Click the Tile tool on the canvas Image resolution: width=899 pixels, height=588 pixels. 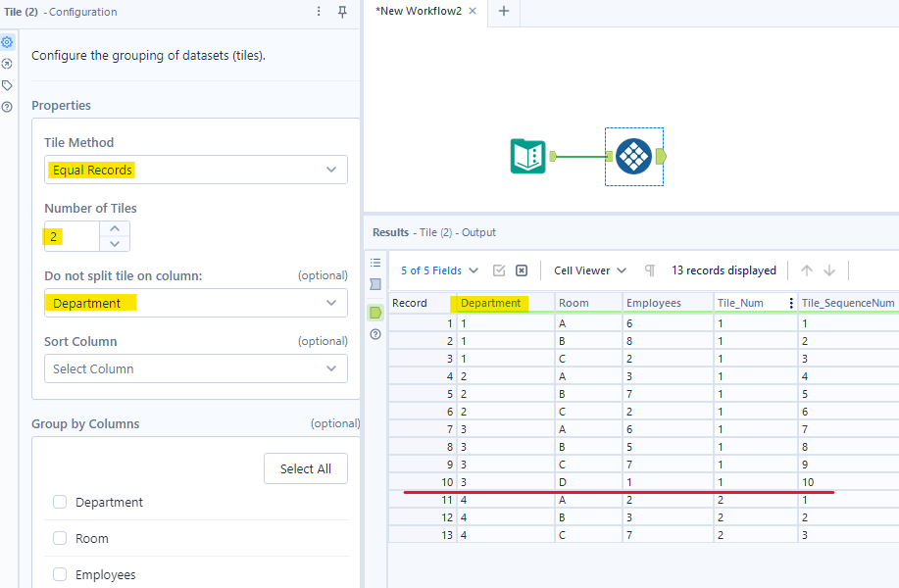(634, 156)
